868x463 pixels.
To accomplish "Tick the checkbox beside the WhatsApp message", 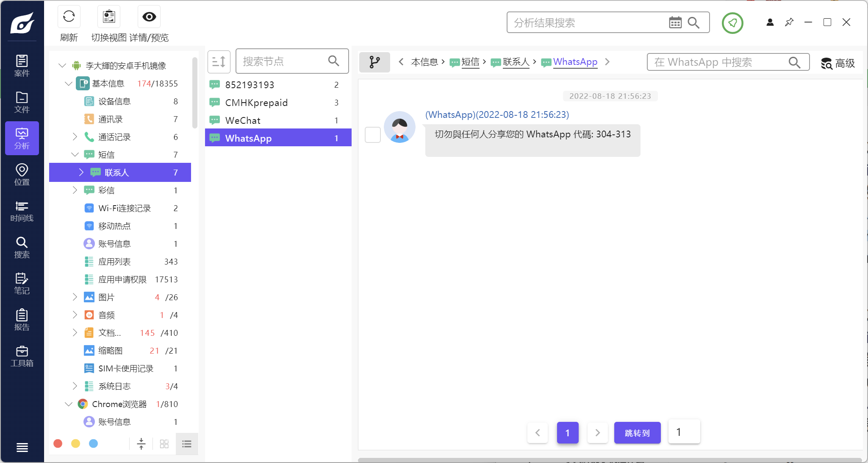I will (373, 135).
